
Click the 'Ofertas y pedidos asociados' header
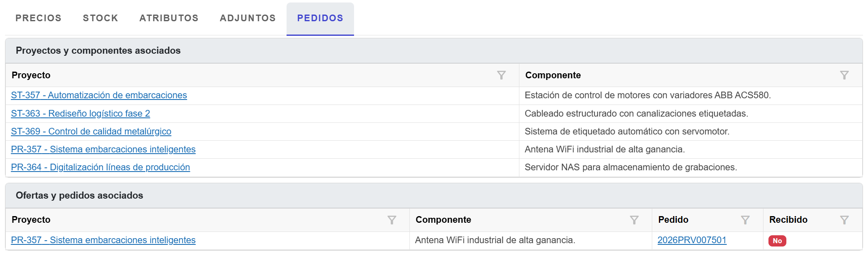[x=79, y=196]
